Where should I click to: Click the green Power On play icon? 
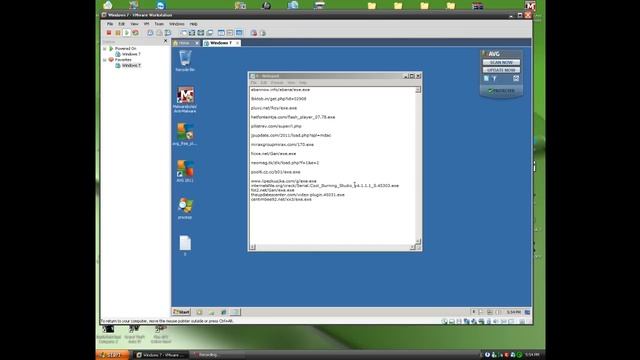(127, 33)
